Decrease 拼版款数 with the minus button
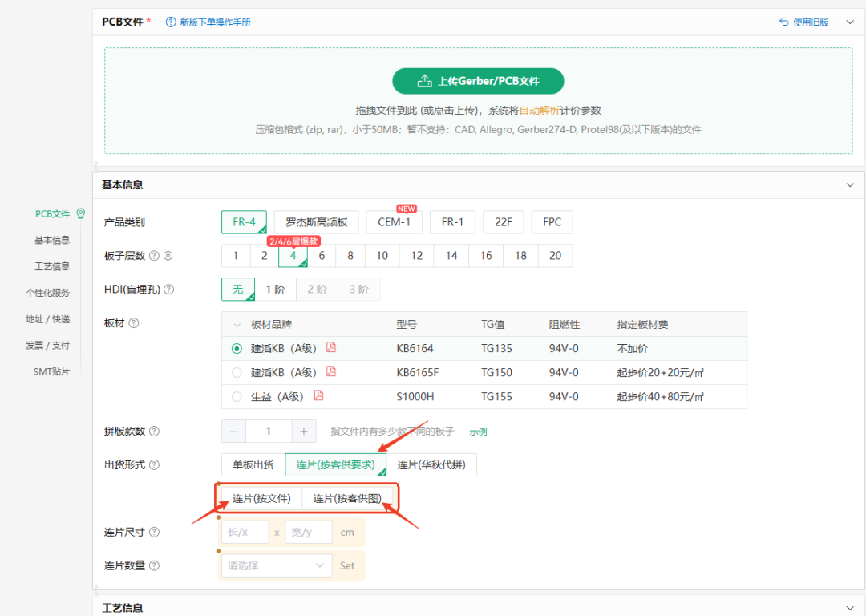This screenshot has width=866, height=616. (x=234, y=432)
